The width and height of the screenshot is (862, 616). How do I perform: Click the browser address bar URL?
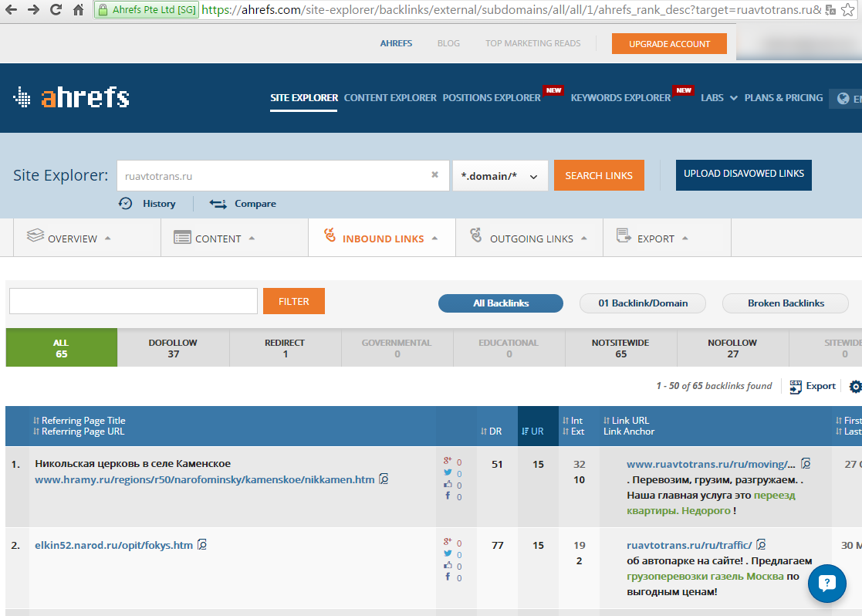pos(512,10)
